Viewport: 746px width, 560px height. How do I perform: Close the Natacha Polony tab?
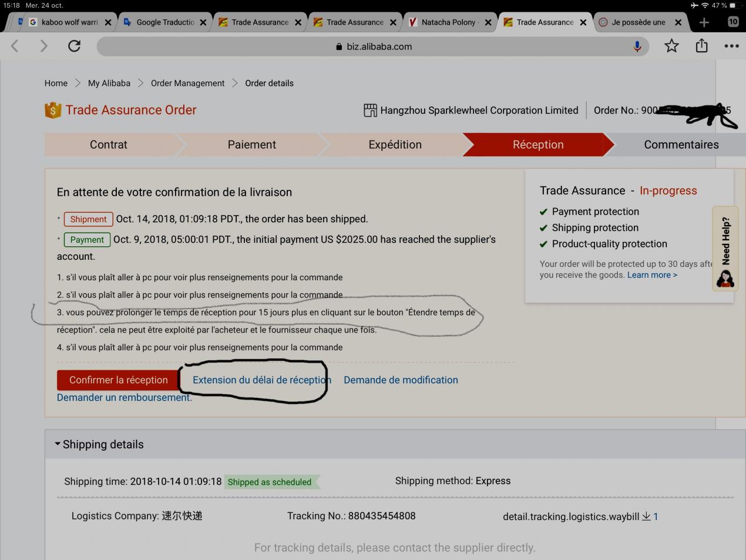(488, 22)
